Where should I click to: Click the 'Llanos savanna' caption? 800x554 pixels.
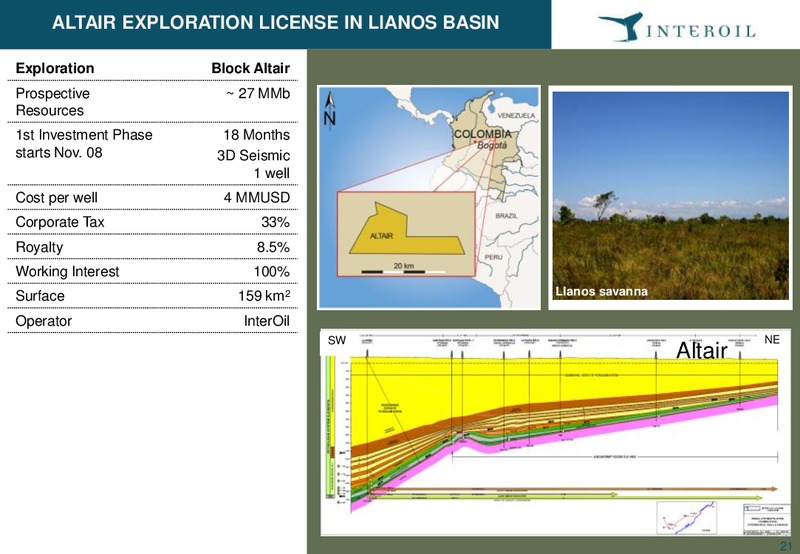pyautogui.click(x=602, y=291)
